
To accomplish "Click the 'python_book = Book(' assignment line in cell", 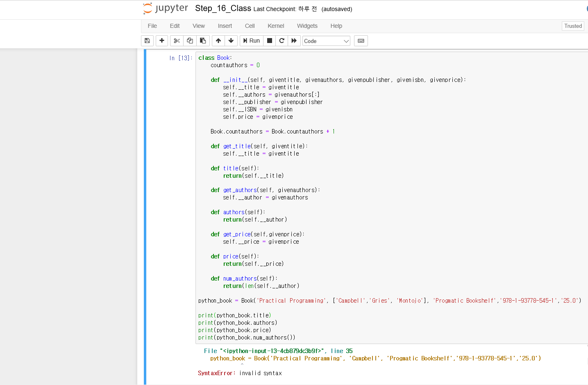I will (390, 301).
